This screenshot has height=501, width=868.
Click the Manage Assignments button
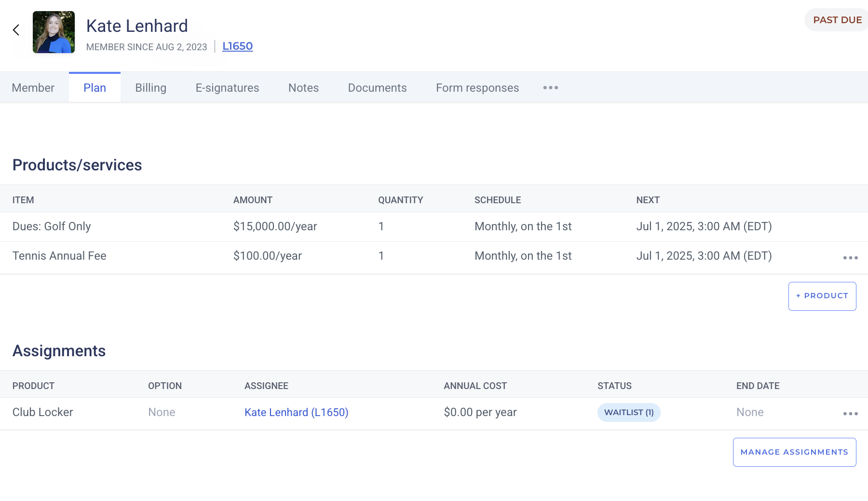click(794, 452)
